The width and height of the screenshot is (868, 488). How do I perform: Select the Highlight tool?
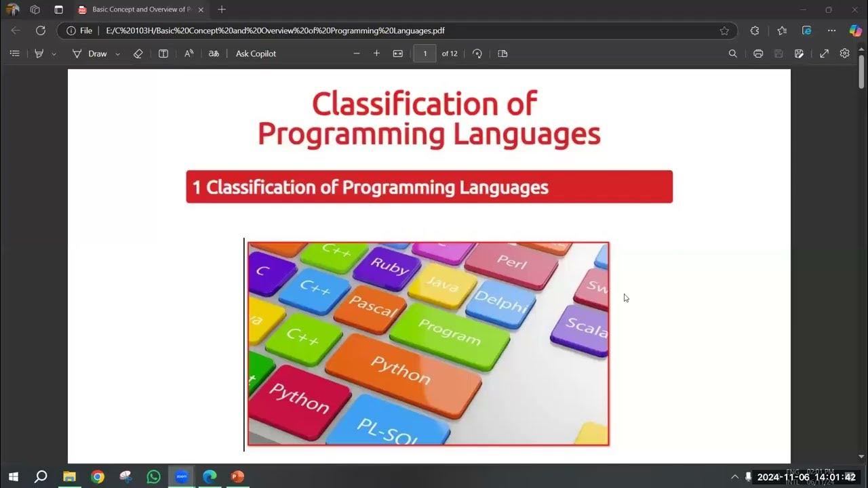tap(39, 54)
